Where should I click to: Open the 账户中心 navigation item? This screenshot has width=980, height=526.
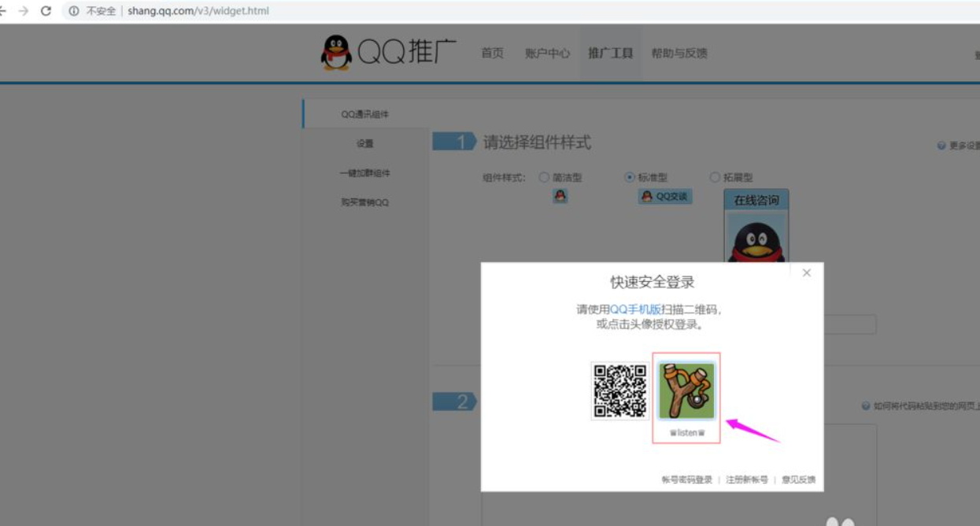[x=547, y=53]
